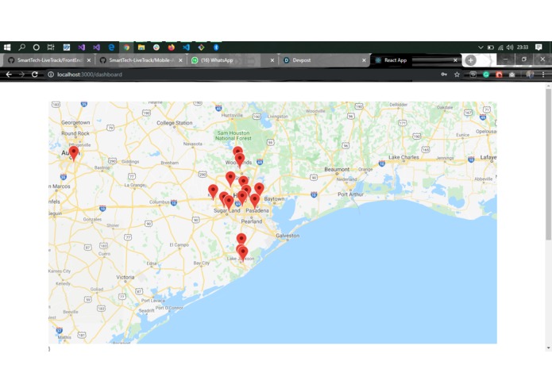Screen dimensions: 552x392
Task: Click the Round Rock map label
Action: tap(75, 133)
